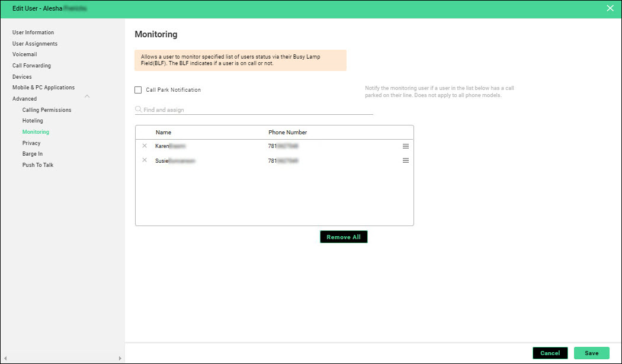This screenshot has height=364, width=622.
Task: Go to User Assignments
Action: click(35, 44)
